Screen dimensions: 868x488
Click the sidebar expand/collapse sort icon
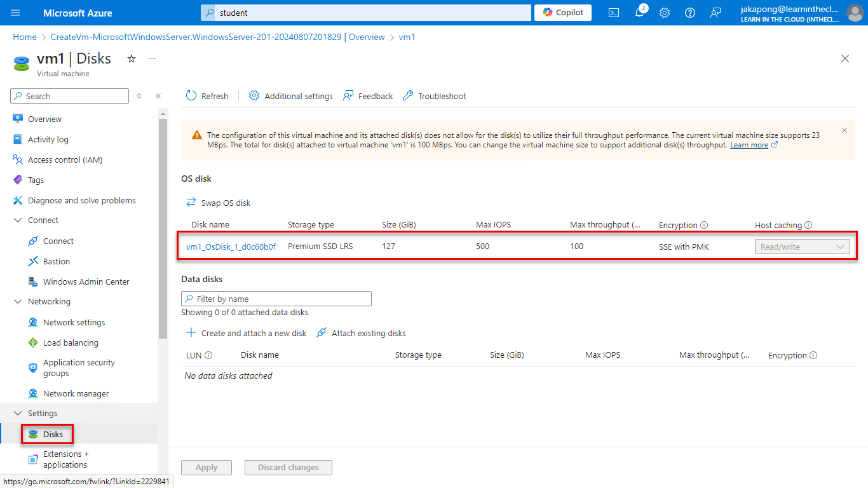click(x=139, y=96)
